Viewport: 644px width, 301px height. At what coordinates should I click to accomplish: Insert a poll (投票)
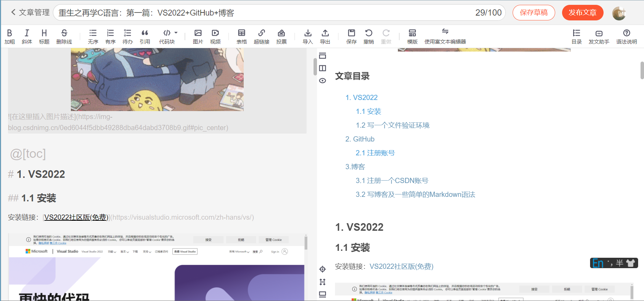[x=281, y=37]
